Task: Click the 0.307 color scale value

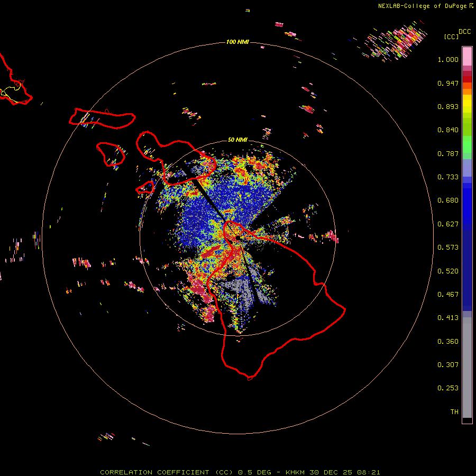Action: [x=448, y=365]
